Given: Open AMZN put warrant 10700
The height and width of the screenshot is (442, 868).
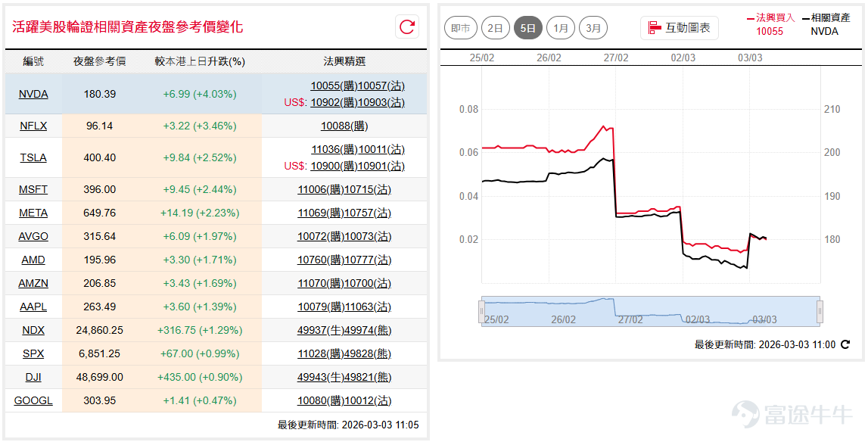Looking at the screenshot, I should 368,283.
